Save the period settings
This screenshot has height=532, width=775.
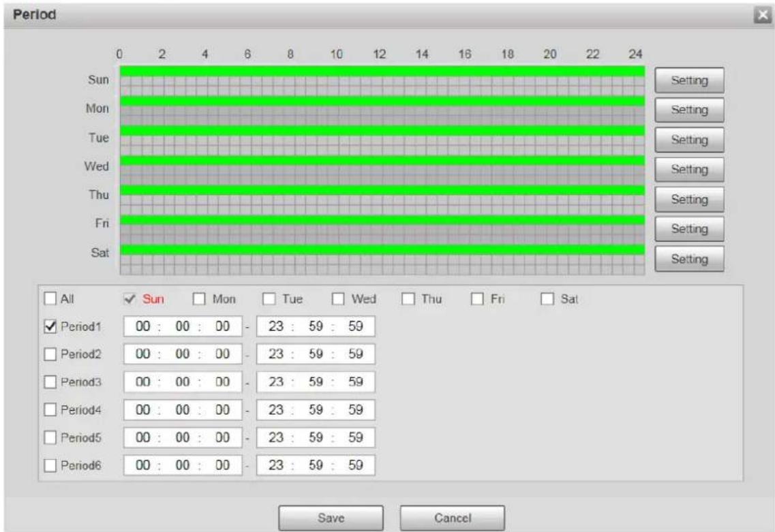pos(331,518)
